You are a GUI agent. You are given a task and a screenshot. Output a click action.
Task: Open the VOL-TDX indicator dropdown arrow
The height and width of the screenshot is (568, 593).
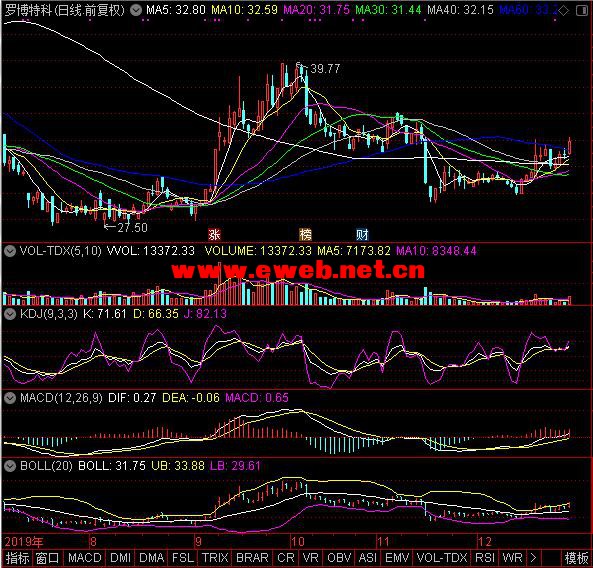coord(9,251)
